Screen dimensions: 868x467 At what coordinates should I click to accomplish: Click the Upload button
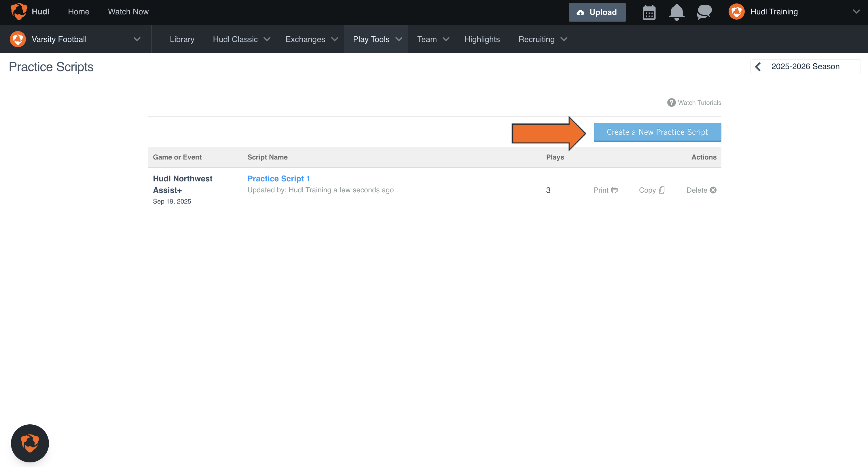coord(597,12)
